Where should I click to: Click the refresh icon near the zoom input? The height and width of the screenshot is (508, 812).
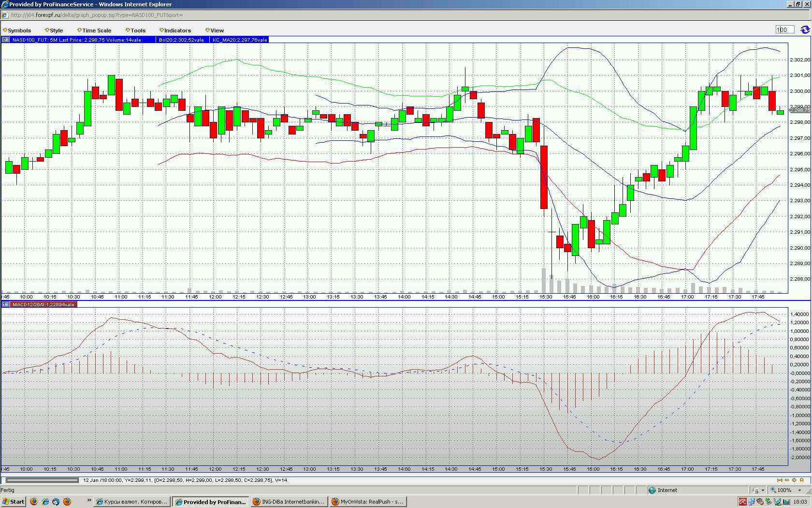click(804, 30)
